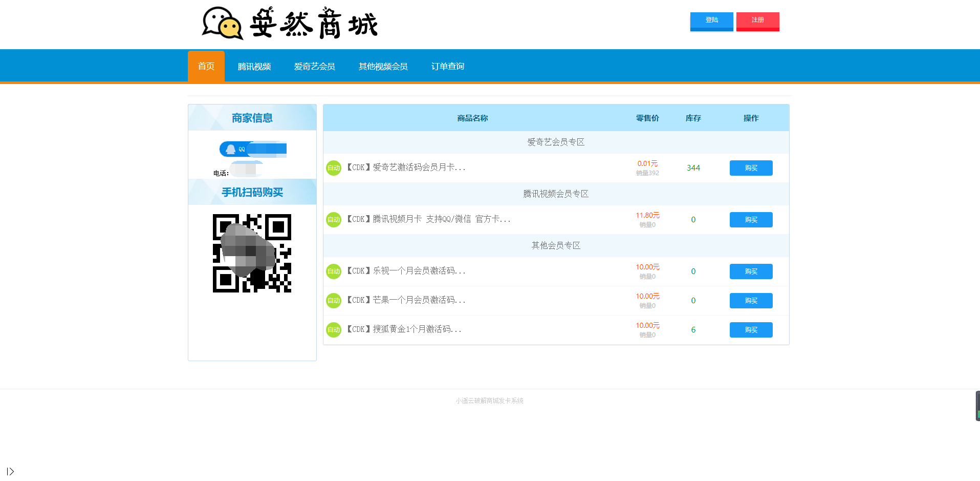Buy the 搜狐黄金1个月激活码
980x481 pixels.
[x=751, y=330]
